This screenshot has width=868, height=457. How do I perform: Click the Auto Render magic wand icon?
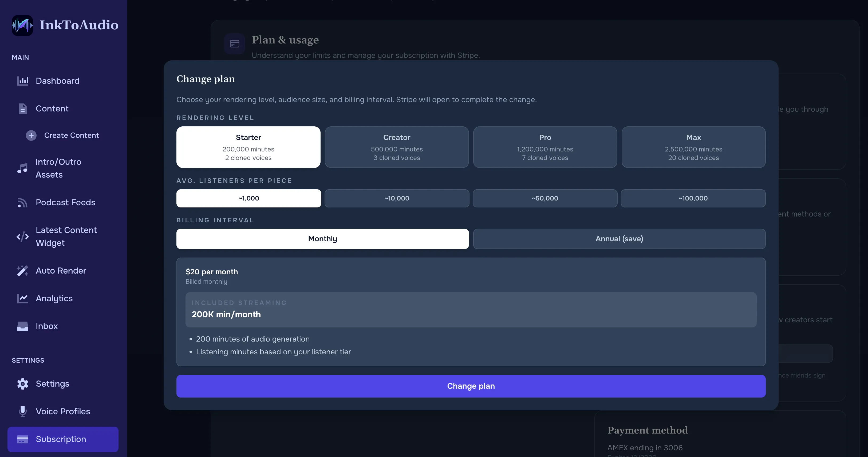click(23, 271)
